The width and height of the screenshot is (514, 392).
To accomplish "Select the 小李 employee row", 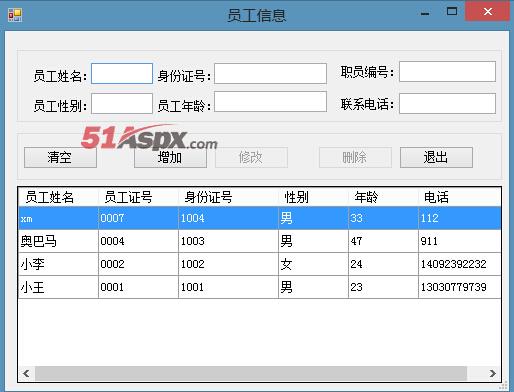I will coord(260,264).
